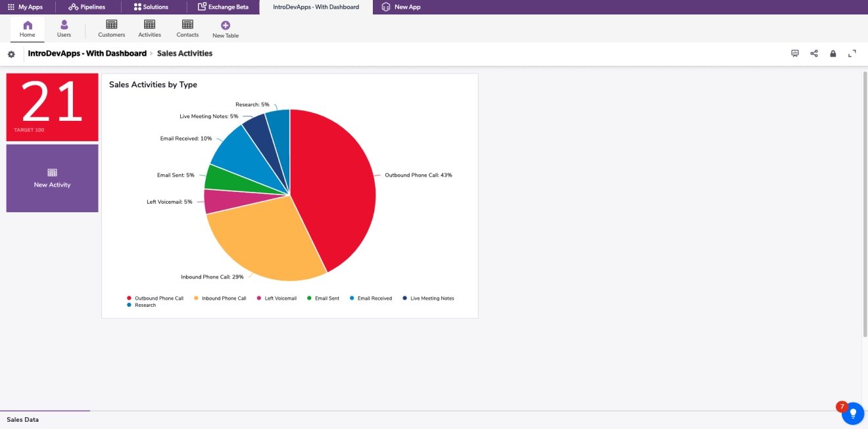Screen dimensions: 868x429
Task: Switch to the Pipelines tab
Action: click(x=87, y=7)
